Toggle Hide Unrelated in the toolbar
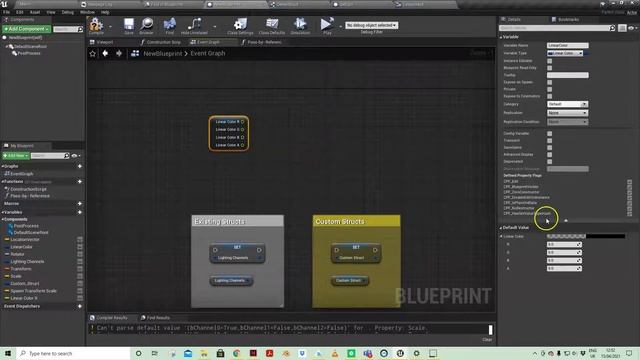Image resolution: width=640 pixels, height=360 pixels. tap(194, 25)
